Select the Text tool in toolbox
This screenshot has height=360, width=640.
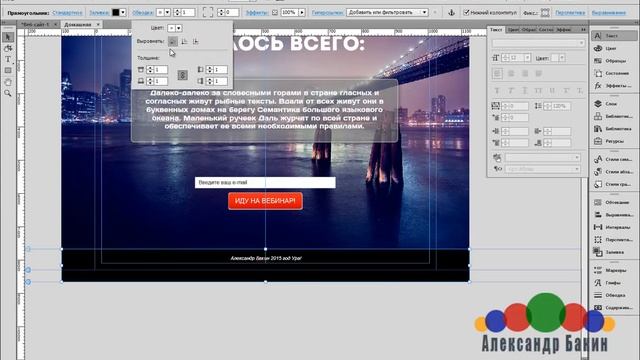click(x=8, y=60)
